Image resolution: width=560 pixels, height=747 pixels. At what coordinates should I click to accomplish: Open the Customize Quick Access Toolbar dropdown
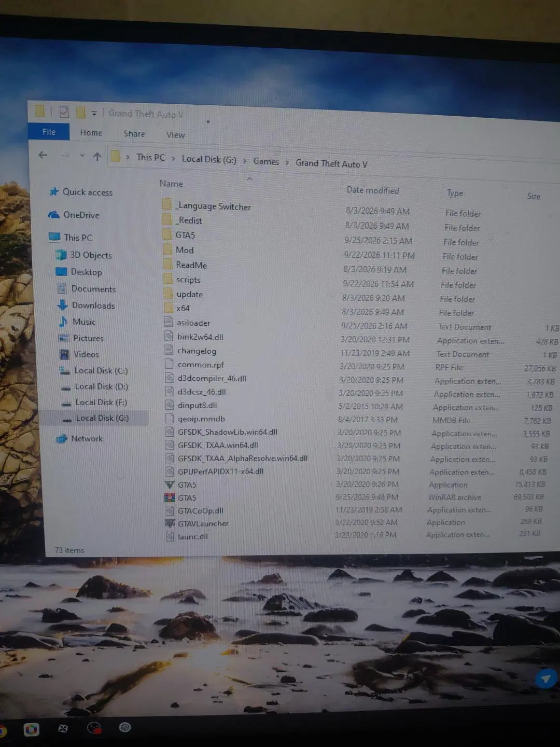94,113
